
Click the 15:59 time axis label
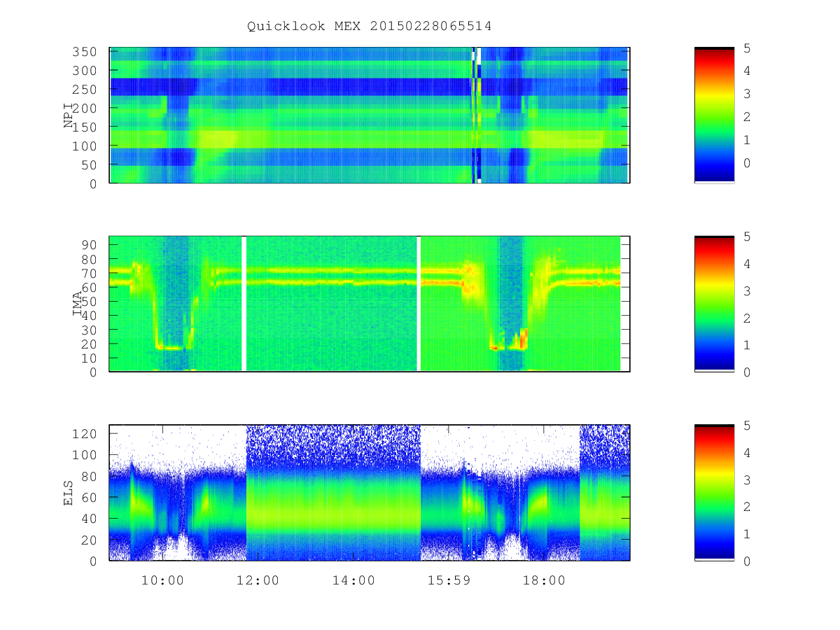tap(449, 580)
